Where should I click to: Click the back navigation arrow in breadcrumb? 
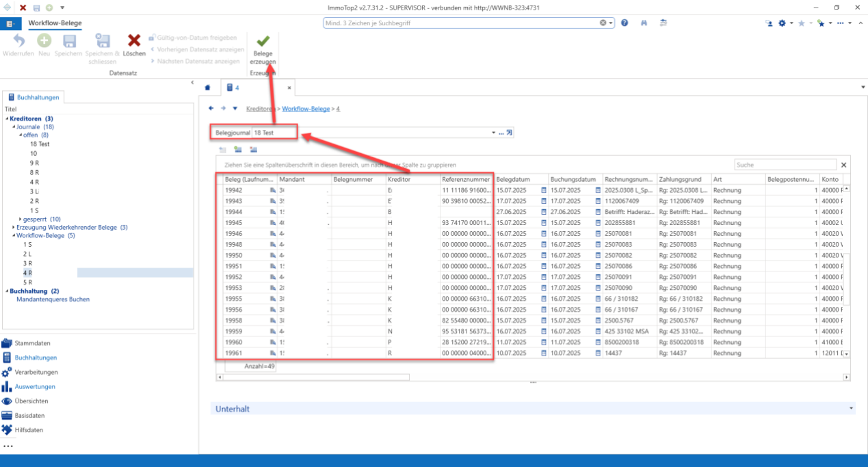click(211, 108)
